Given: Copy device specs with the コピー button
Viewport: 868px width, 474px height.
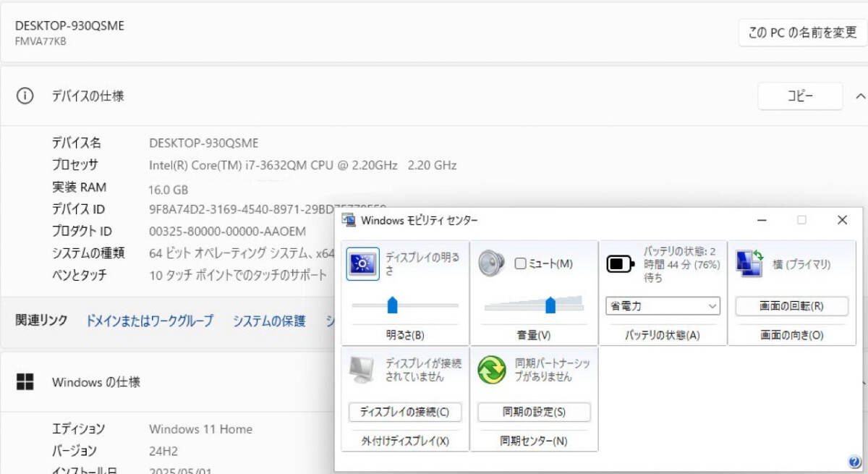Looking at the screenshot, I should 800,96.
